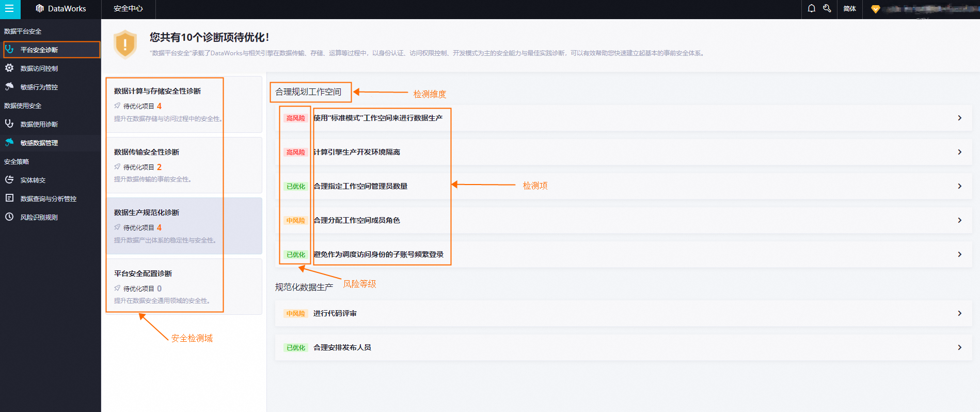
Task: Click the gear icon beside 数据访问控制
Action: pyautogui.click(x=9, y=68)
